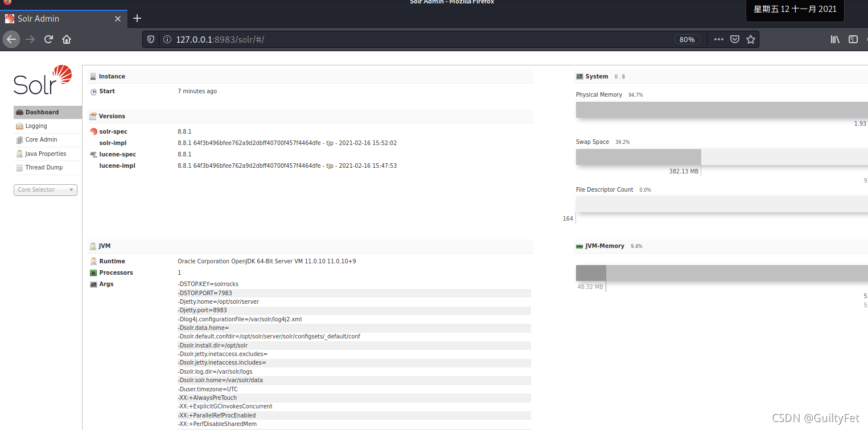
Task: Click the JVM section icon
Action: [x=93, y=246]
